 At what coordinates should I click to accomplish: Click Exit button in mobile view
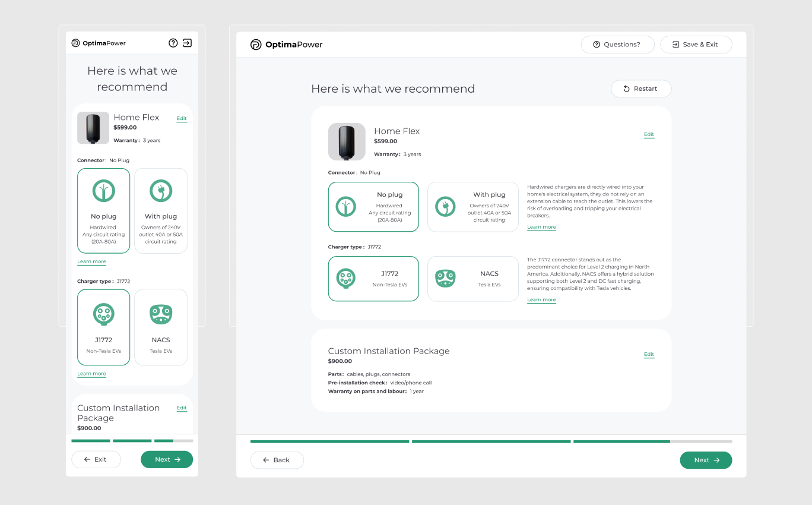[x=96, y=459]
